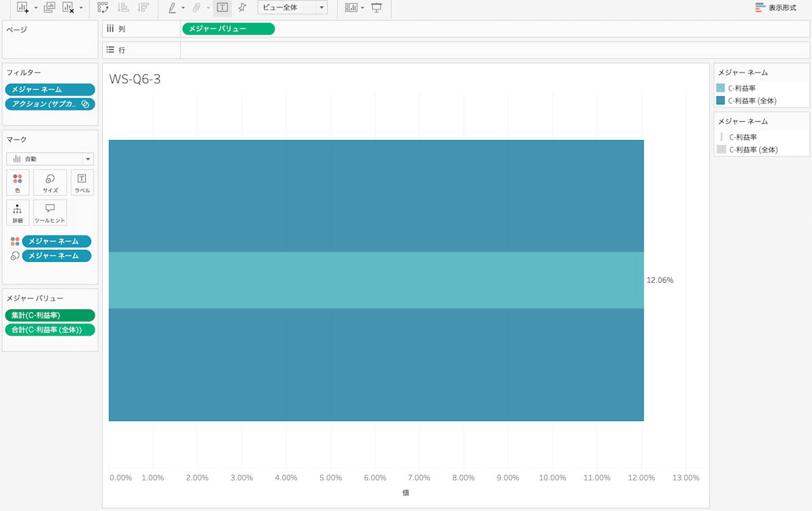The width and height of the screenshot is (812, 511).
Task: Click the group members paperclip icon
Action: (196, 7)
